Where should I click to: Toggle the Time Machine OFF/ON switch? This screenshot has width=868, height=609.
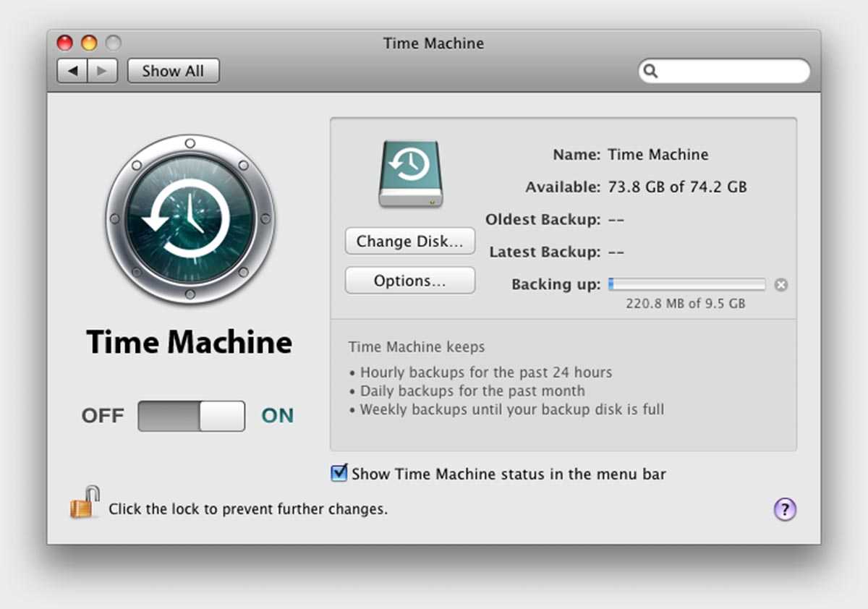[191, 416]
